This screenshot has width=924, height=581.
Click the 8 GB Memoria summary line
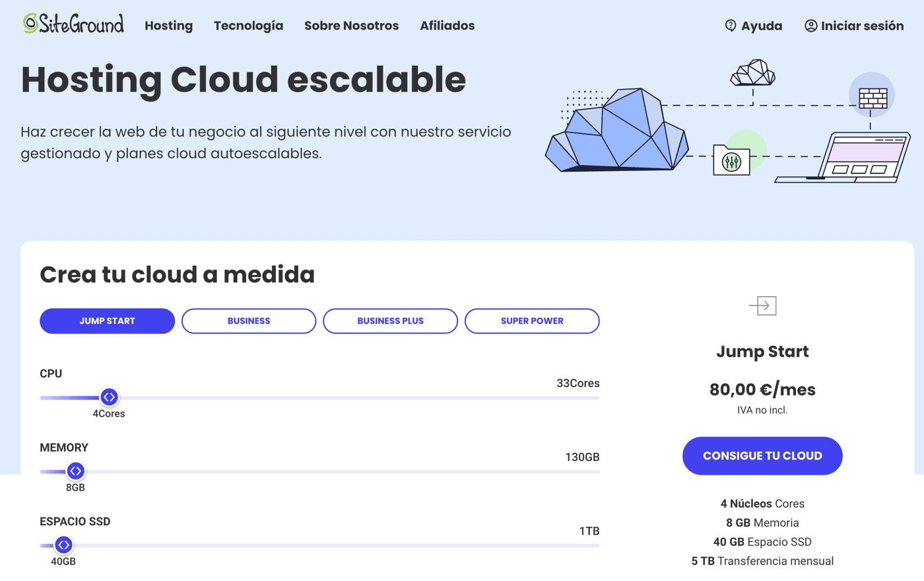click(762, 523)
